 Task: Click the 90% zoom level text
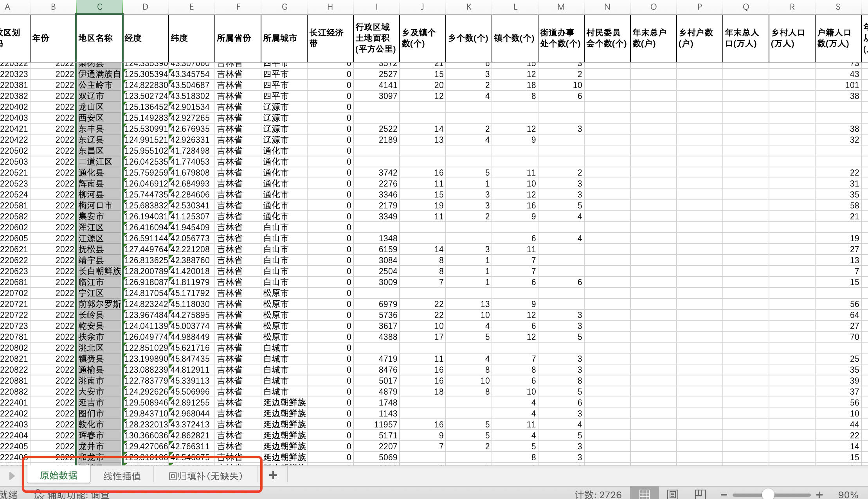click(x=848, y=495)
